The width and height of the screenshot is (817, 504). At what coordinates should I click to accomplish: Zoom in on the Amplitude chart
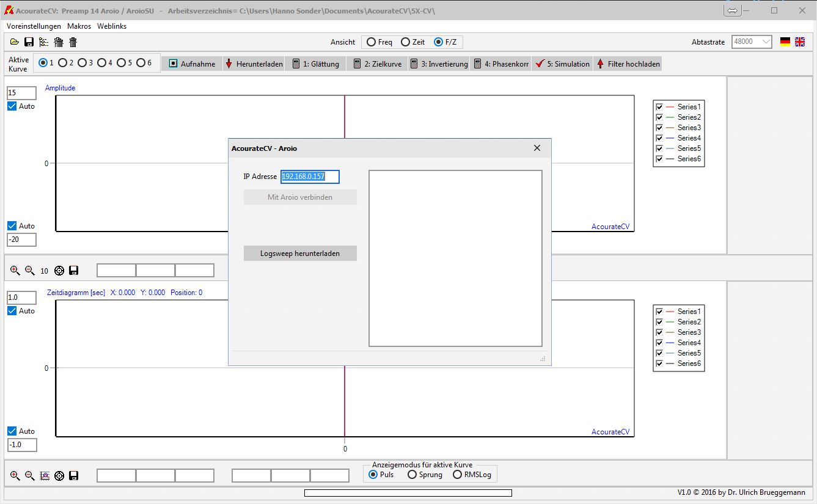point(15,271)
